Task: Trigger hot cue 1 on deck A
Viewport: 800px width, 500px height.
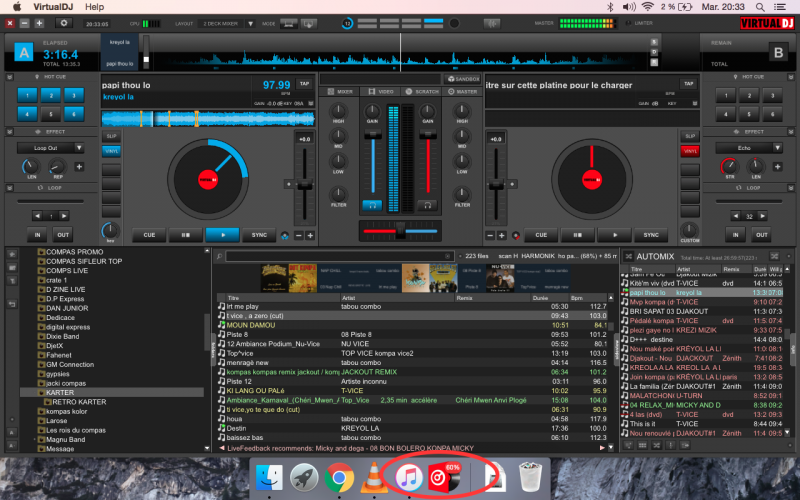Action: [27, 95]
